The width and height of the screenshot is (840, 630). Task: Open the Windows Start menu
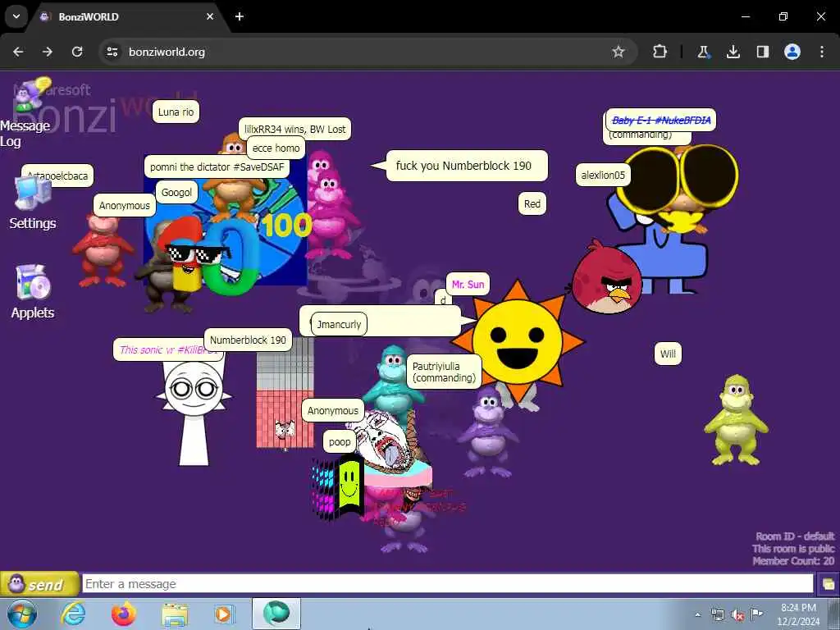tap(21, 614)
